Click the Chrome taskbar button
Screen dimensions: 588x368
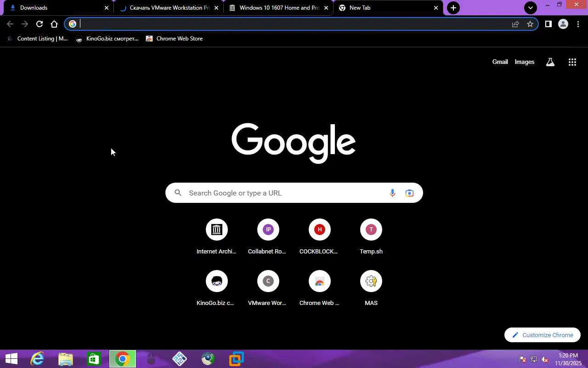[x=123, y=359]
